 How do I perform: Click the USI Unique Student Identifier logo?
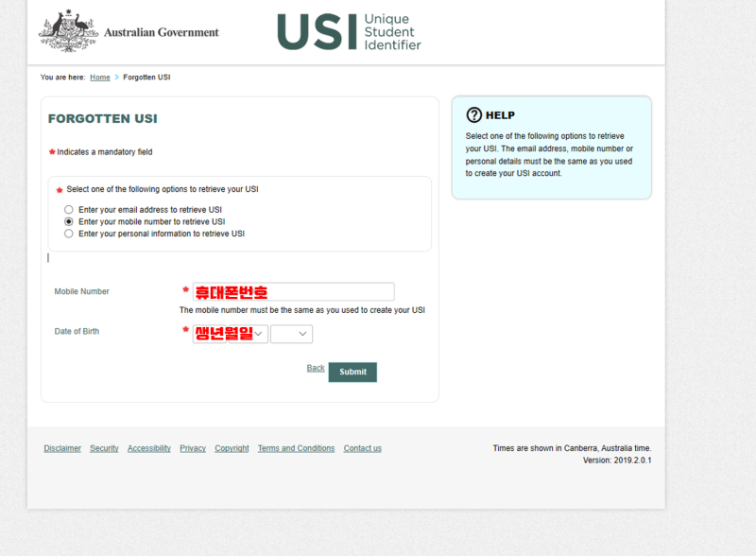[x=349, y=32]
